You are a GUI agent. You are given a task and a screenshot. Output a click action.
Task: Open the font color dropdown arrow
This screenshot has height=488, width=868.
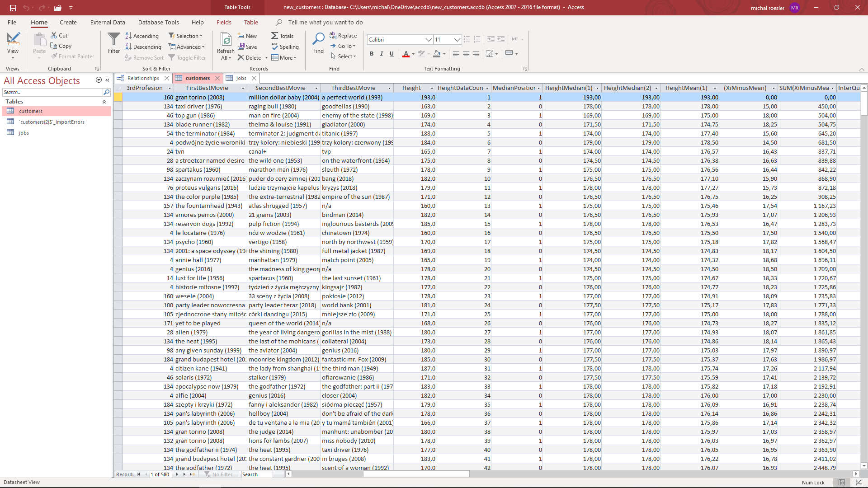pyautogui.click(x=413, y=54)
